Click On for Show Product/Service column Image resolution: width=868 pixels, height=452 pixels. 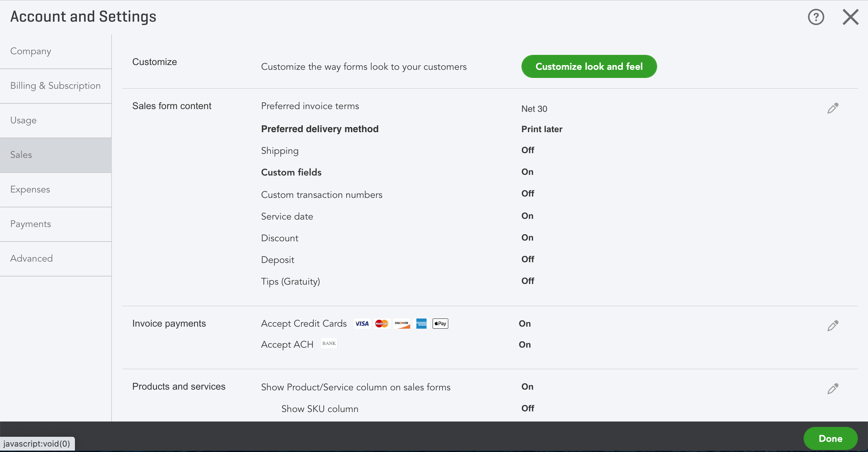click(527, 387)
